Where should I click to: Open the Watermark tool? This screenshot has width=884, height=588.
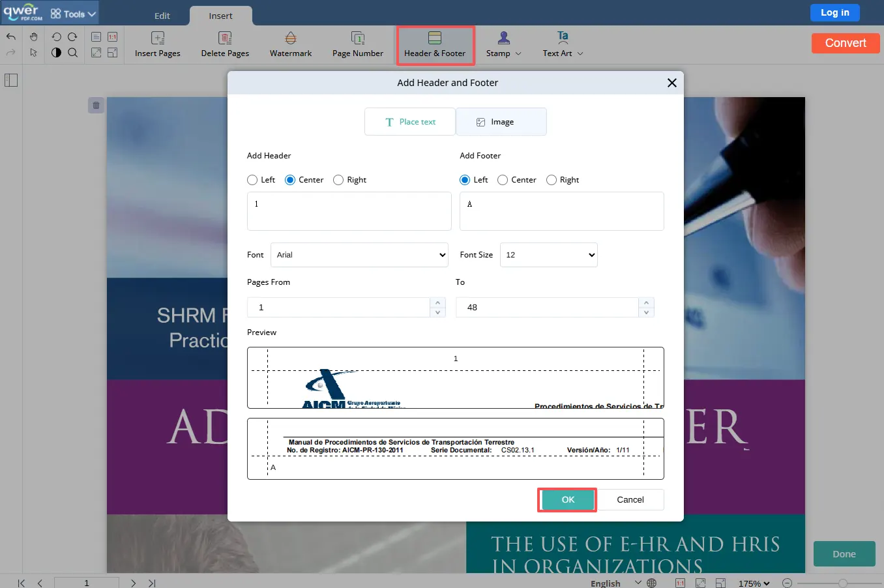pyautogui.click(x=291, y=45)
